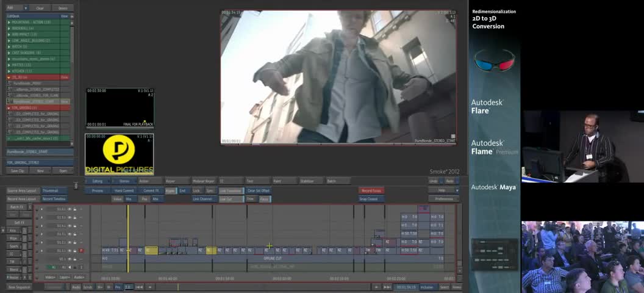
Task: Click the Axis soft FX button
Action: click(x=13, y=231)
